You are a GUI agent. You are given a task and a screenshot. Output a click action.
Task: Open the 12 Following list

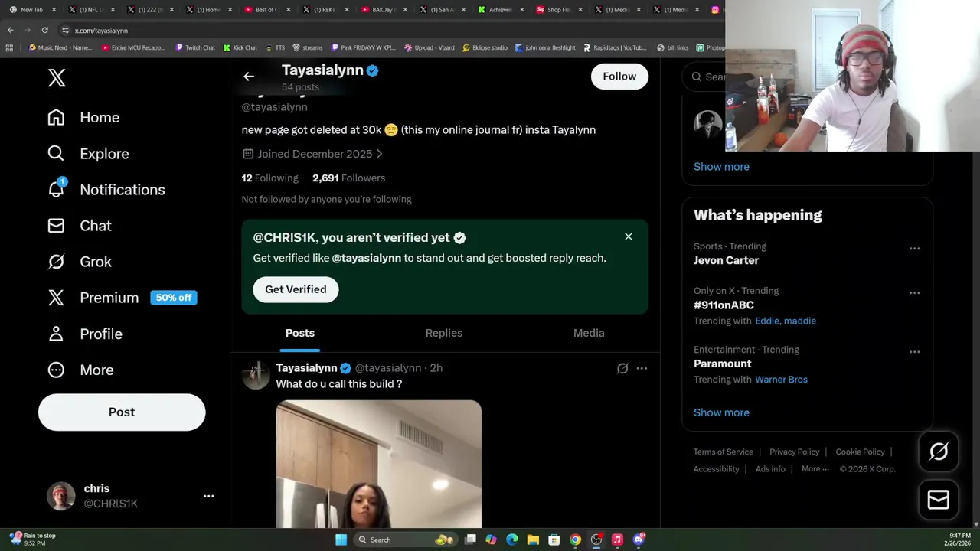pos(269,178)
